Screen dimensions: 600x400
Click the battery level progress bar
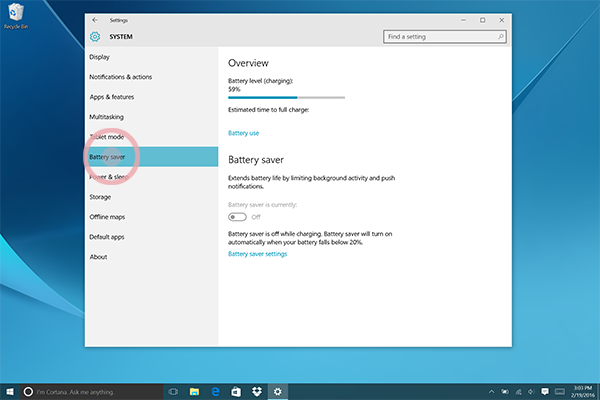pos(286,98)
